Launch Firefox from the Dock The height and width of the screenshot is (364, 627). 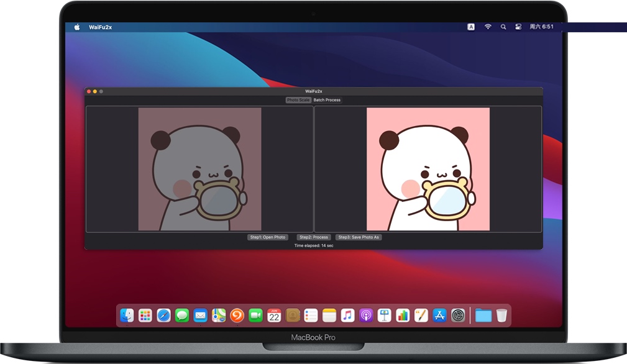pos(237,315)
